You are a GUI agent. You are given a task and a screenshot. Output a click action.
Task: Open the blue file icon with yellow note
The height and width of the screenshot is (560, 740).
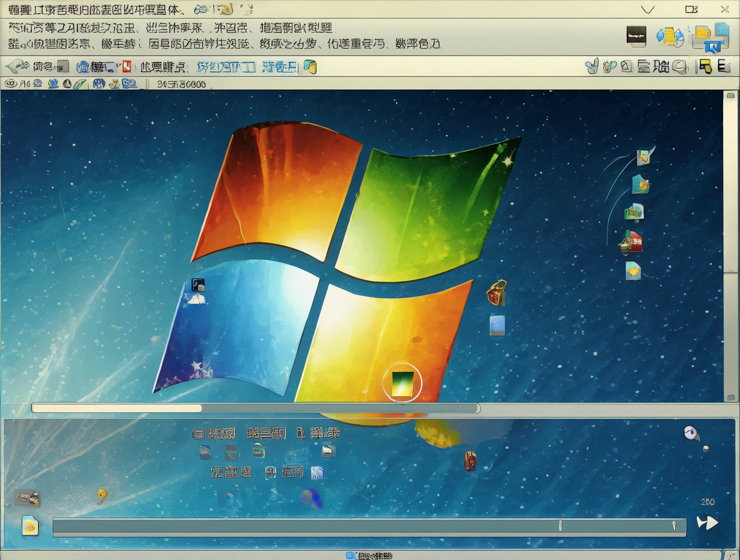[633, 271]
